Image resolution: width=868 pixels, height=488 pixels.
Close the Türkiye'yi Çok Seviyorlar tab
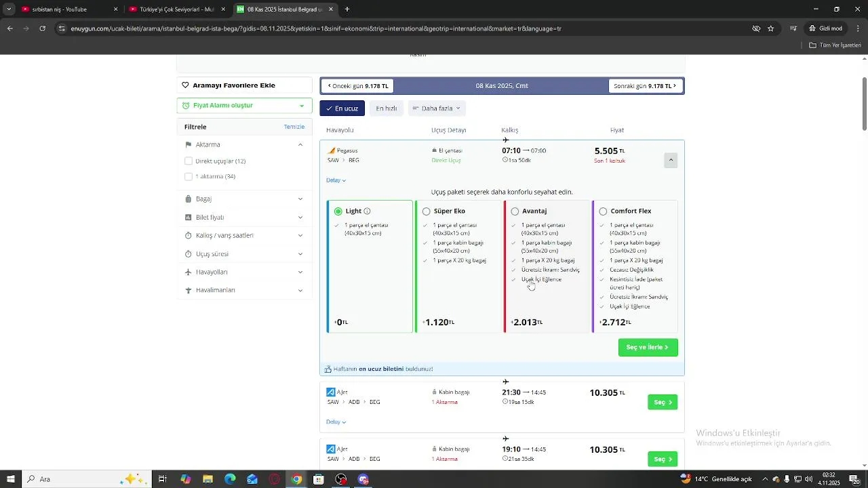[x=223, y=9]
